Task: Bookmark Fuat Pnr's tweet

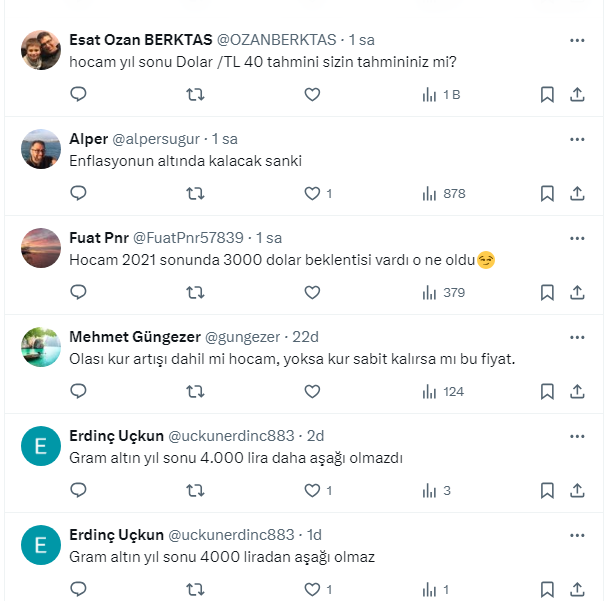Action: point(547,293)
